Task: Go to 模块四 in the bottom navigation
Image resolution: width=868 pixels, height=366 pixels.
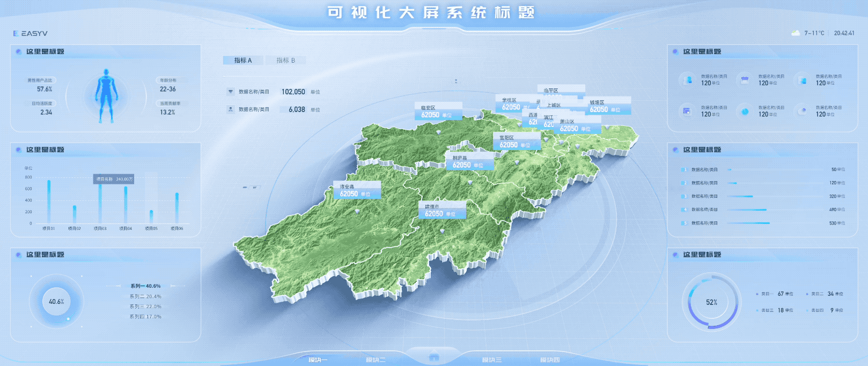Action: [x=550, y=360]
